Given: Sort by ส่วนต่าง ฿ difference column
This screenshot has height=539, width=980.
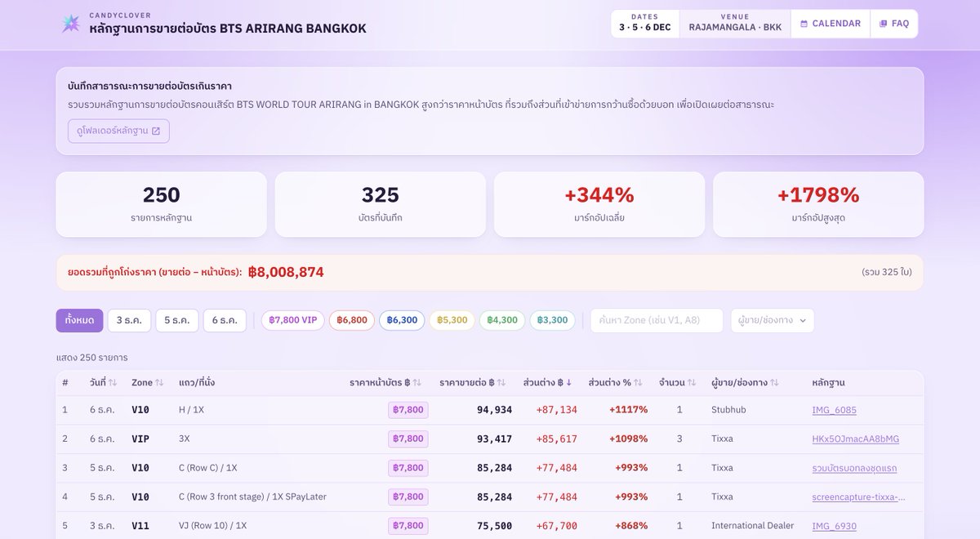Looking at the screenshot, I should (548, 382).
